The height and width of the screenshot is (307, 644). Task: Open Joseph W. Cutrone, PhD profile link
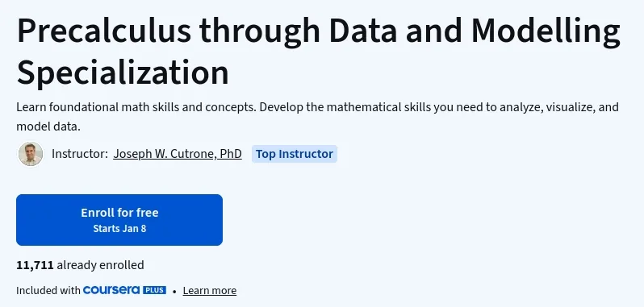coord(178,154)
